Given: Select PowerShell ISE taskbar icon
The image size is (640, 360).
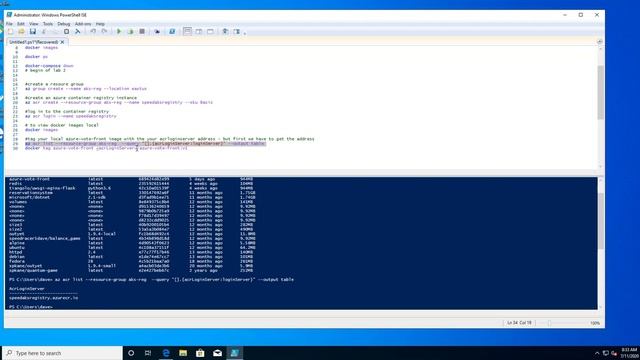Looking at the screenshot, I should click(234, 353).
